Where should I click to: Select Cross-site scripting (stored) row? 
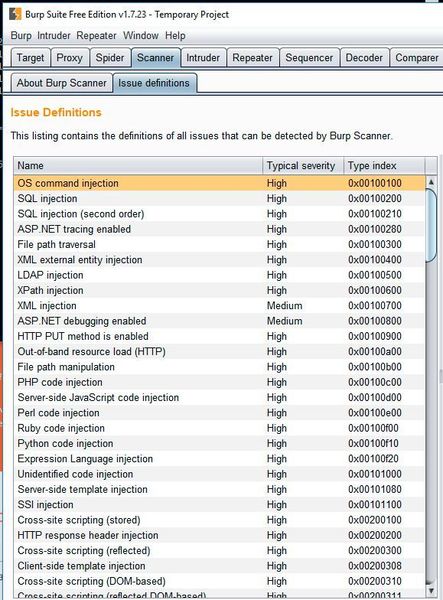click(x=219, y=520)
